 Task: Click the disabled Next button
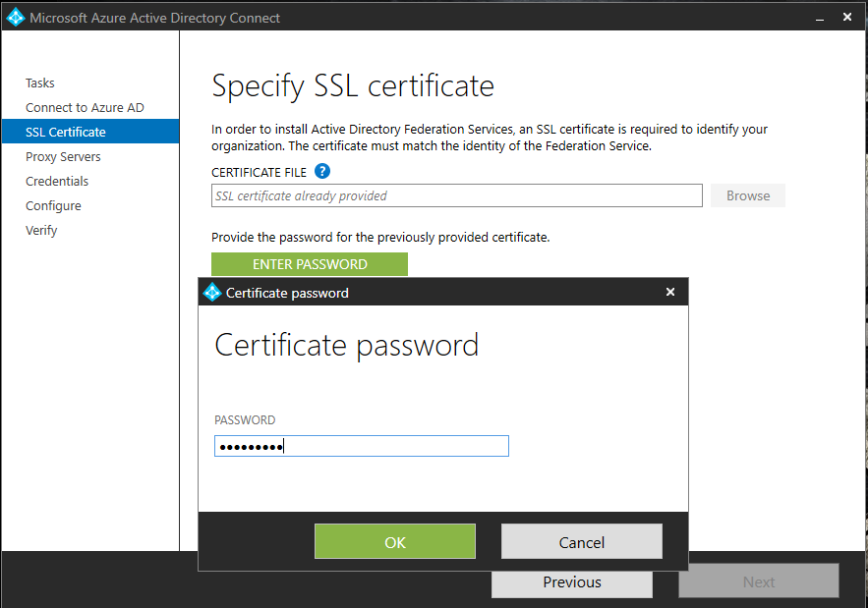pyautogui.click(x=758, y=580)
